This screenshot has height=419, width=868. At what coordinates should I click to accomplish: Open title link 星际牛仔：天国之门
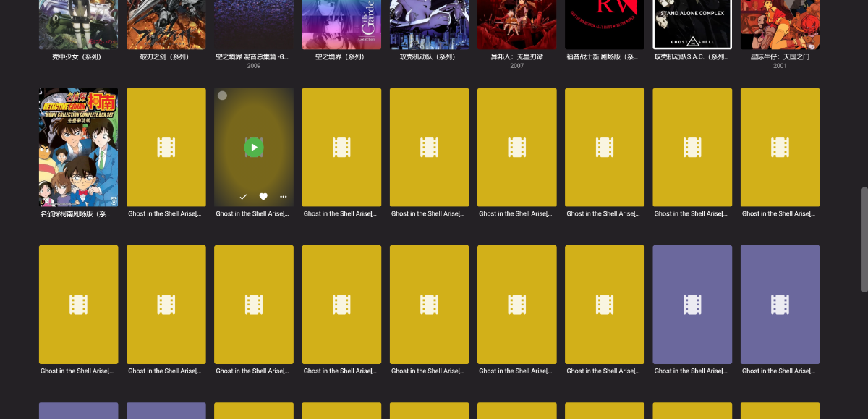coord(780,56)
